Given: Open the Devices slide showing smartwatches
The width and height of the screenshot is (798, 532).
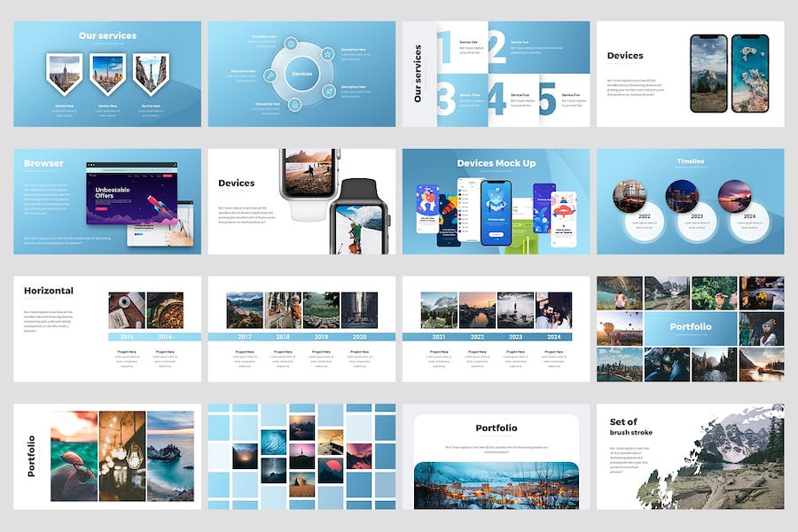Looking at the screenshot, I should tap(301, 201).
